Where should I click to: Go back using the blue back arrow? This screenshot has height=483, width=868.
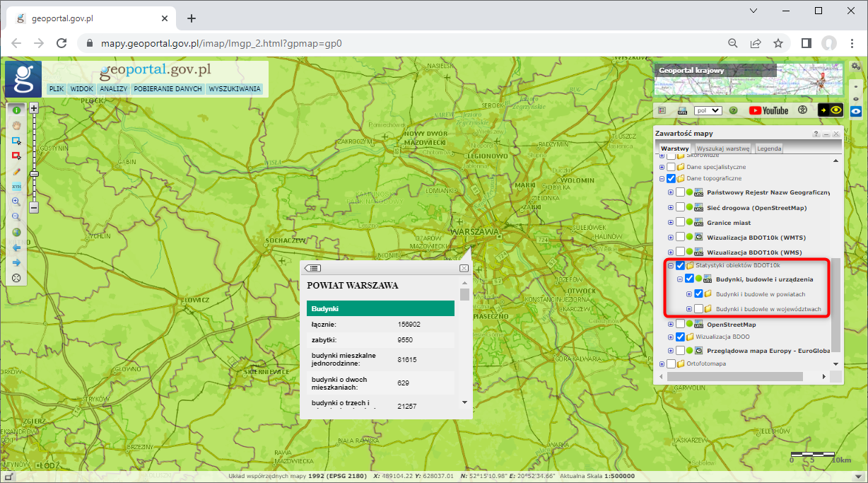click(x=16, y=247)
